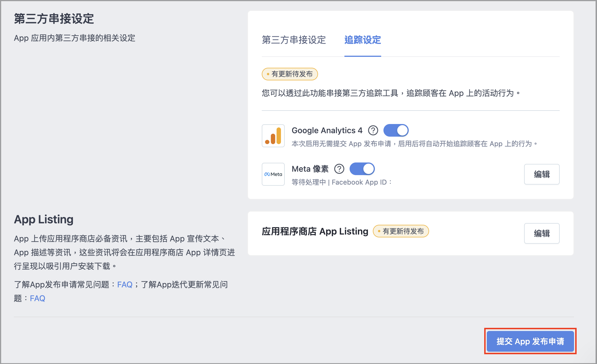Viewport: 597px width, 364px height.
Task: Open help tooltip beside Google Analytics 4
Action: coord(373,130)
